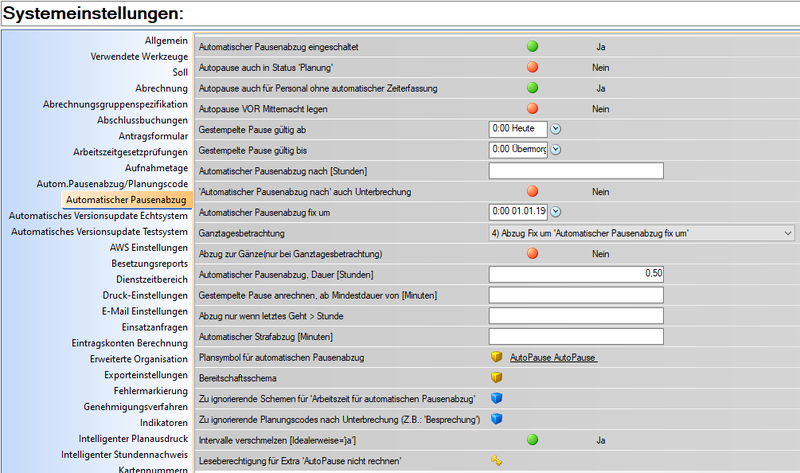Click blue cube for zu ignorierende Schemen
The height and width of the screenshot is (473, 800).
[x=495, y=398]
